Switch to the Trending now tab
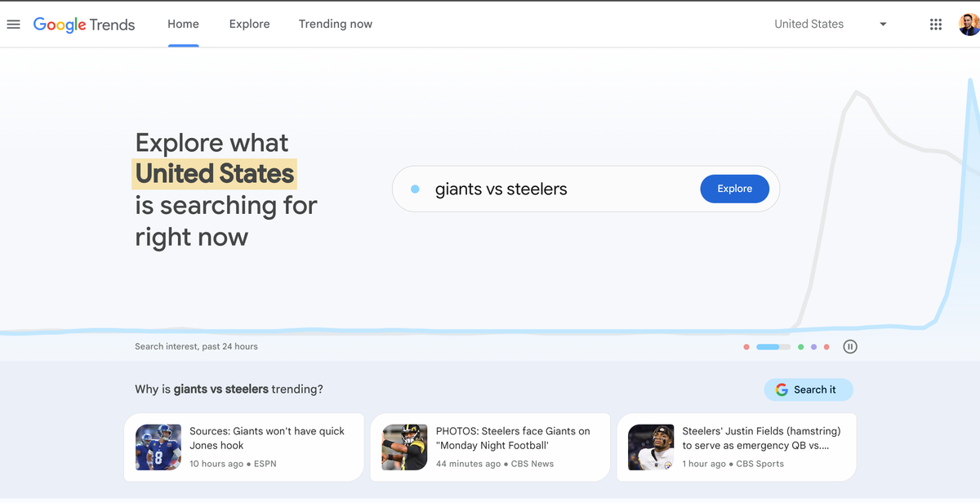980x503 pixels. 335,24
